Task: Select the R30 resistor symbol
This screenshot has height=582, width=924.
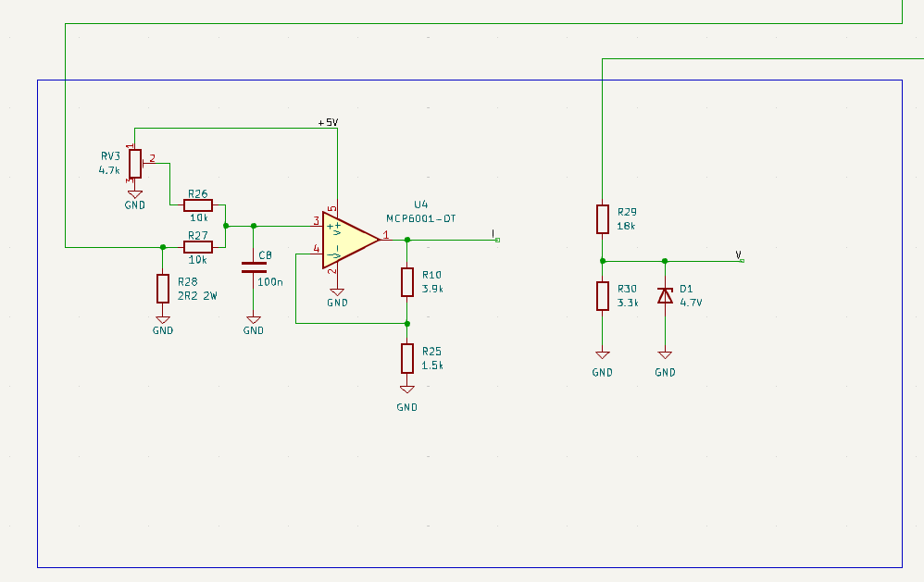Action: 602,296
